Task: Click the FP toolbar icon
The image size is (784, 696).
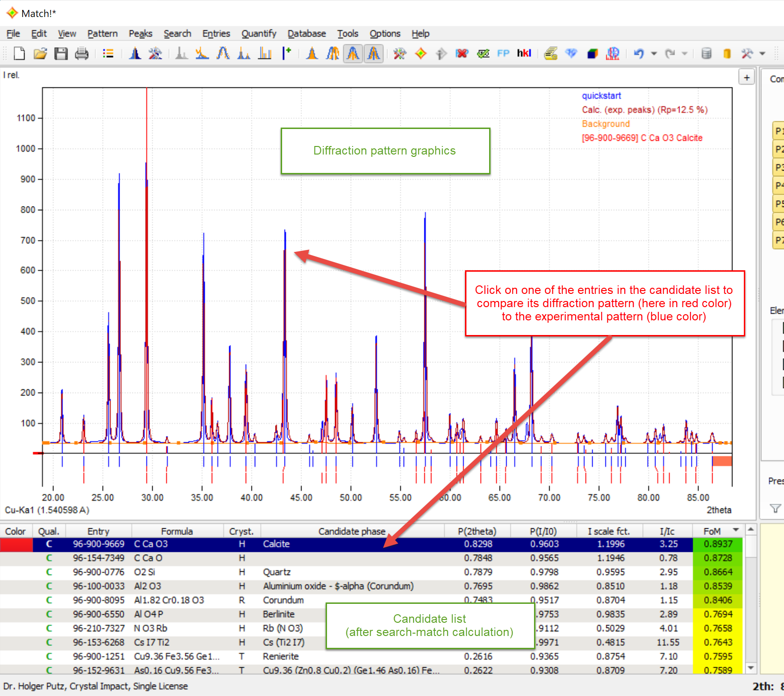Action: point(503,53)
